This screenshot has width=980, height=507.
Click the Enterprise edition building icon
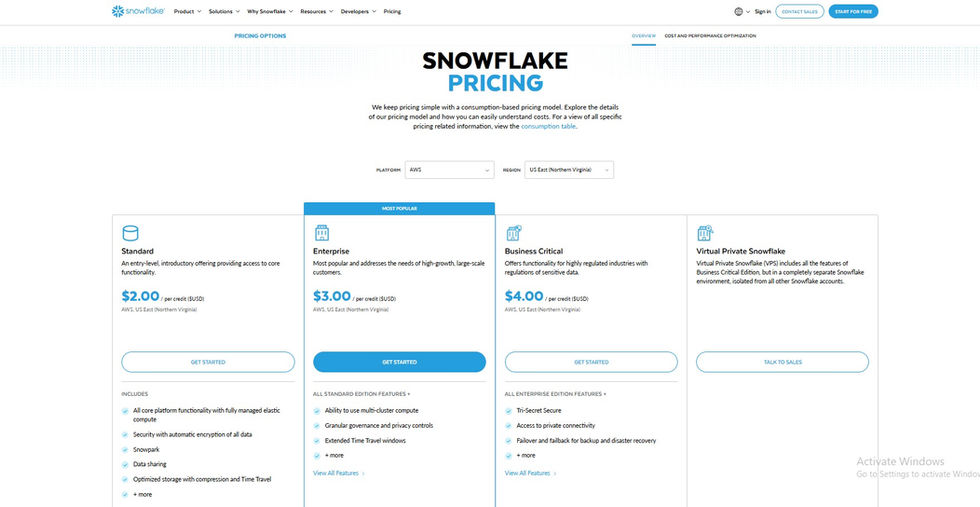tap(322, 233)
